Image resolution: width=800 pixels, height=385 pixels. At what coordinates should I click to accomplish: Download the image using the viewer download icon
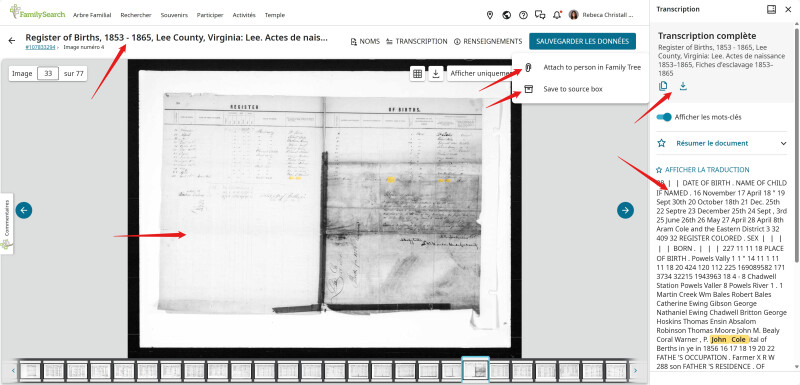click(x=436, y=74)
